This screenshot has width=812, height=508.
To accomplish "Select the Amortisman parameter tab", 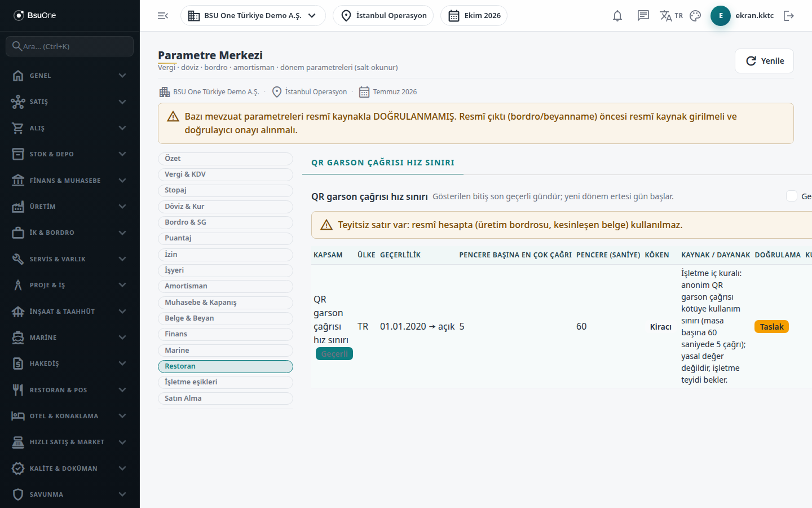I will pos(226,286).
